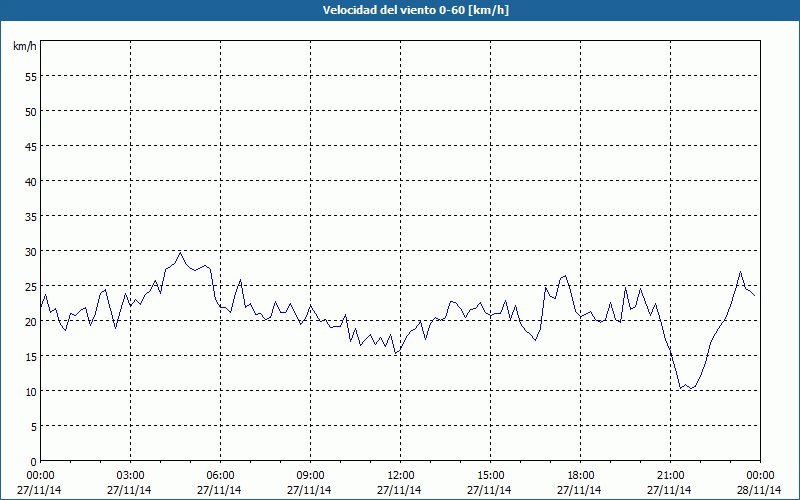Click the 21:00 time label on x-axis
Viewport: 800px width, 500px height.
[x=670, y=476]
